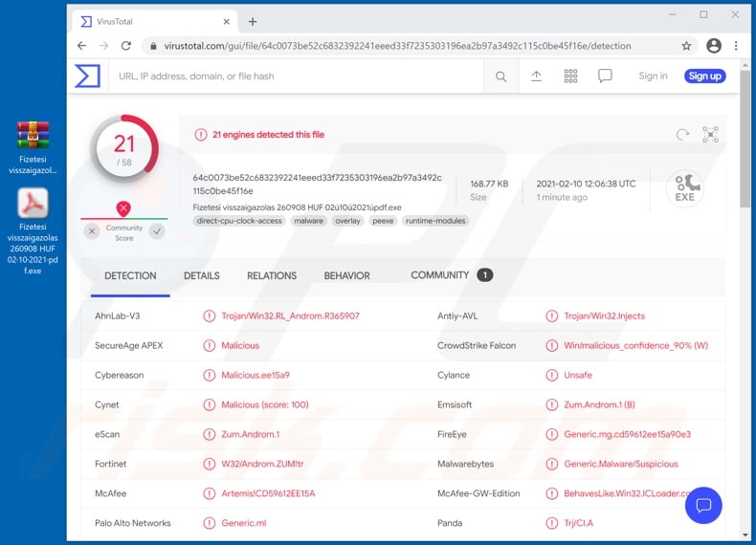Click the alert icon in detection banner
This screenshot has height=545, width=756.
pos(201,135)
